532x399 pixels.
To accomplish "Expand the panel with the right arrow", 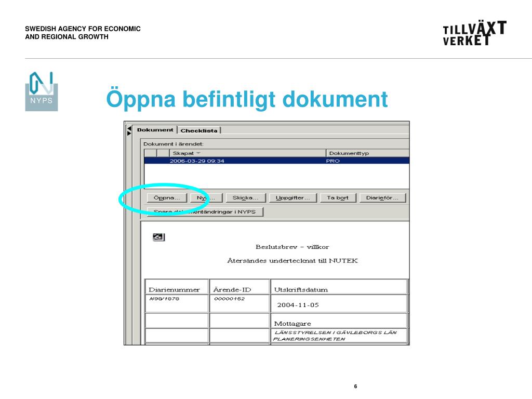I will coord(129,134).
